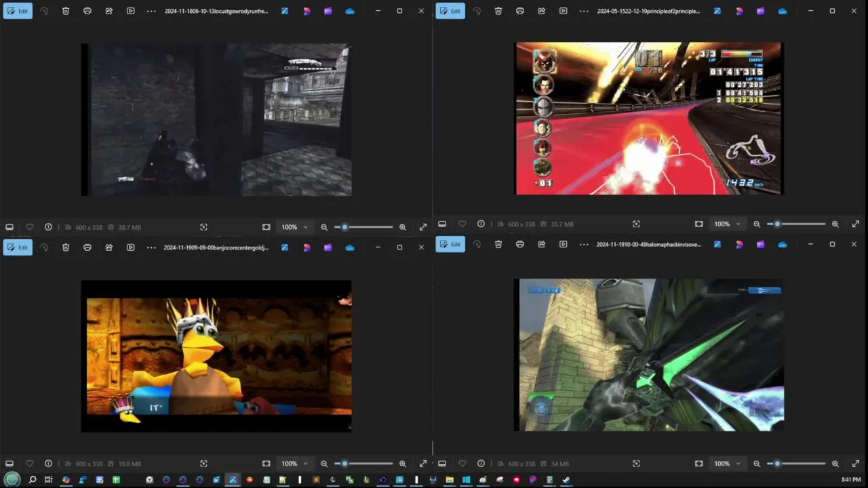Toggle filmstrip in the banjo window

[9, 464]
